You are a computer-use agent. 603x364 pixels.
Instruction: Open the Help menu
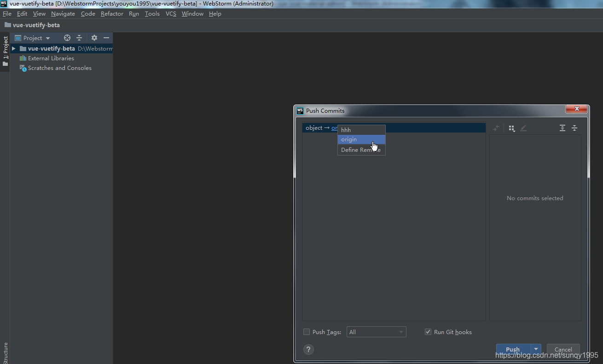pos(215,14)
